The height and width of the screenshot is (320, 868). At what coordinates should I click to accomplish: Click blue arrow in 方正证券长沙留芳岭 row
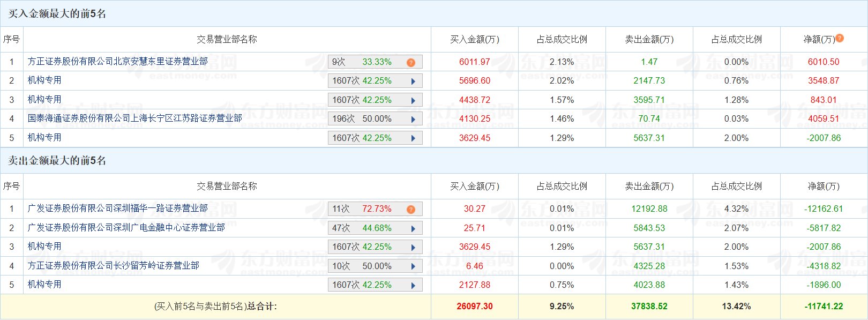pyautogui.click(x=413, y=267)
